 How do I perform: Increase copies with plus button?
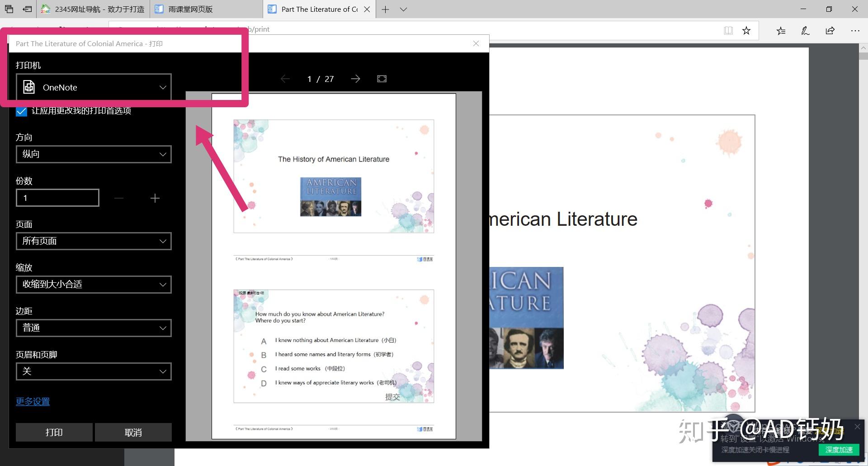click(155, 198)
